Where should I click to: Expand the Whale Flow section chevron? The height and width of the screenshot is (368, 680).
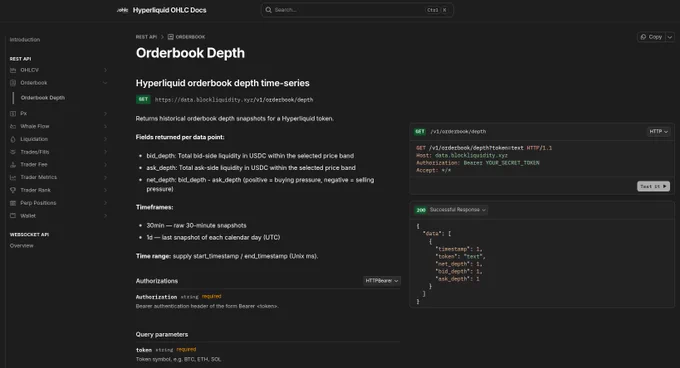pyautogui.click(x=105, y=126)
